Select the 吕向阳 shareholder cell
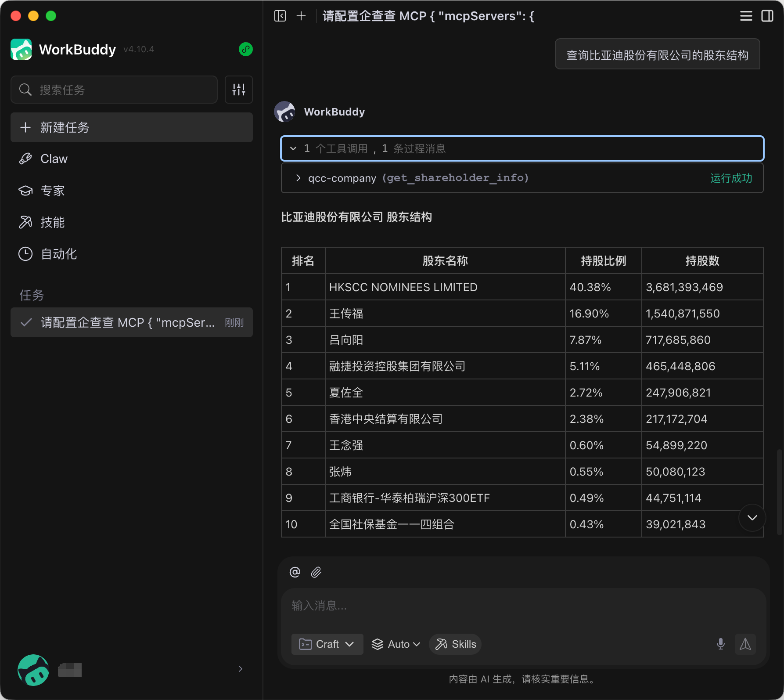Image resolution: width=784 pixels, height=700 pixels. [x=445, y=340]
